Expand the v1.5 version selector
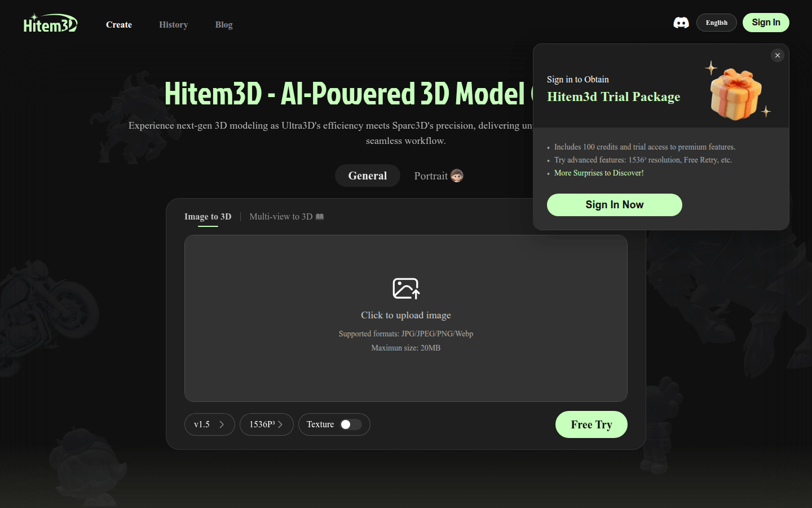 (x=209, y=424)
